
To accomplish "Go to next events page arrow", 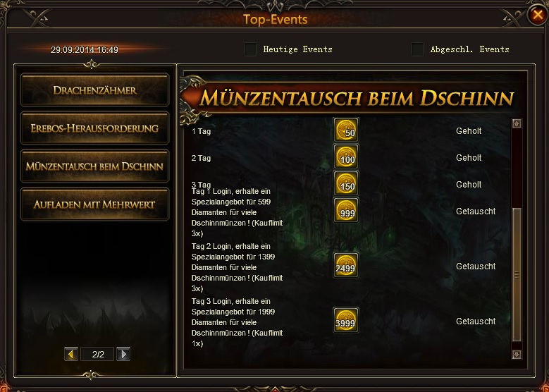I will 123,354.
